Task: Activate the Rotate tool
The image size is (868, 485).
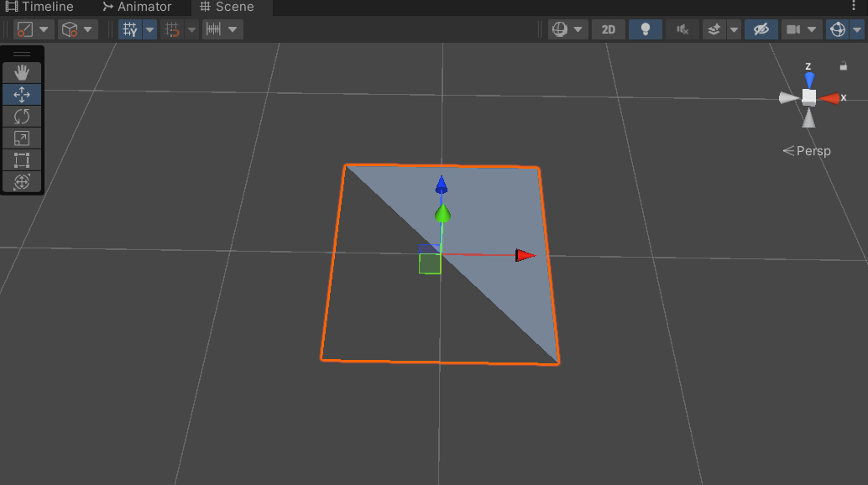Action: [x=22, y=116]
